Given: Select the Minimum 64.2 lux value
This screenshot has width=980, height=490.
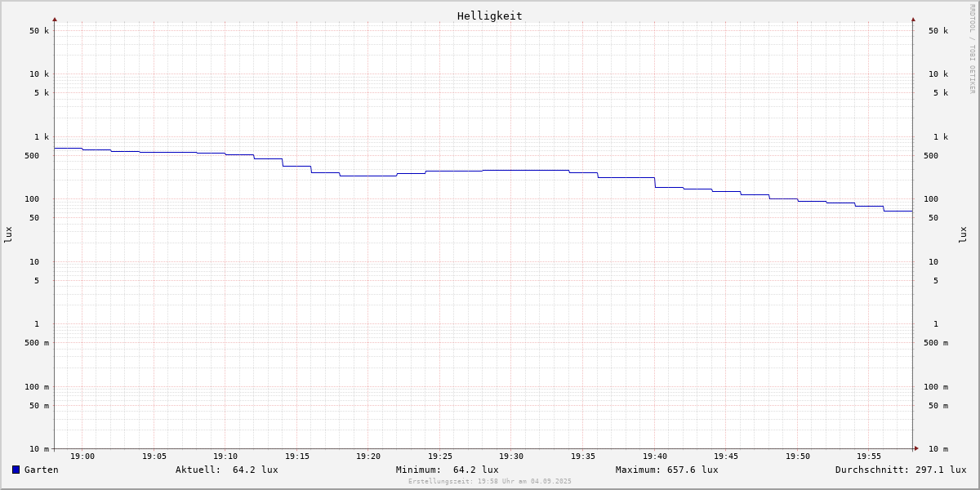Looking at the screenshot, I should point(475,470).
